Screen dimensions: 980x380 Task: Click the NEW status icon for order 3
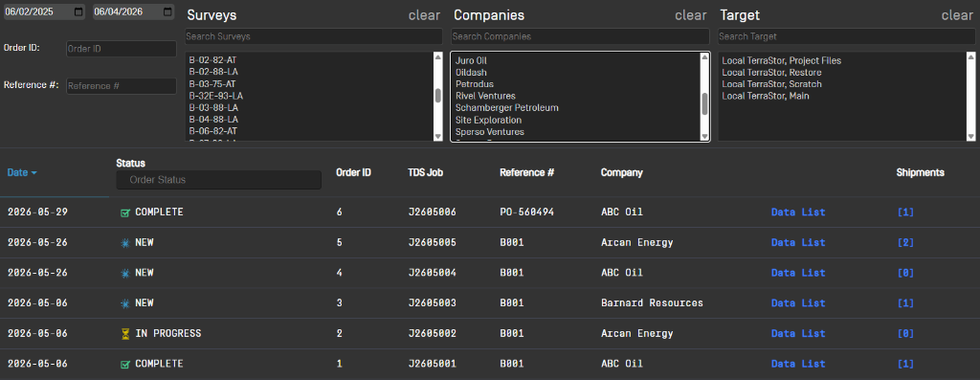[x=125, y=303]
